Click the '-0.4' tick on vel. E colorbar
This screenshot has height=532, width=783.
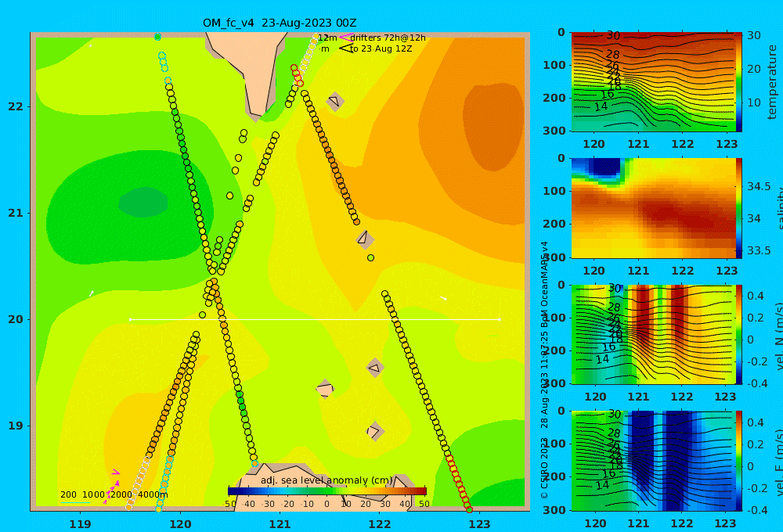pyautogui.click(x=756, y=510)
